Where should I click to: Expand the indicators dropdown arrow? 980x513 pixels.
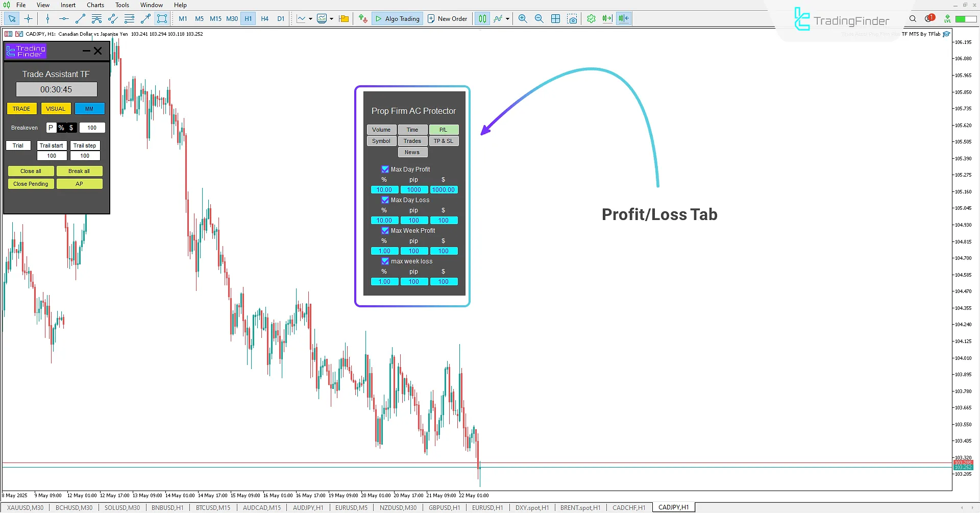(331, 18)
